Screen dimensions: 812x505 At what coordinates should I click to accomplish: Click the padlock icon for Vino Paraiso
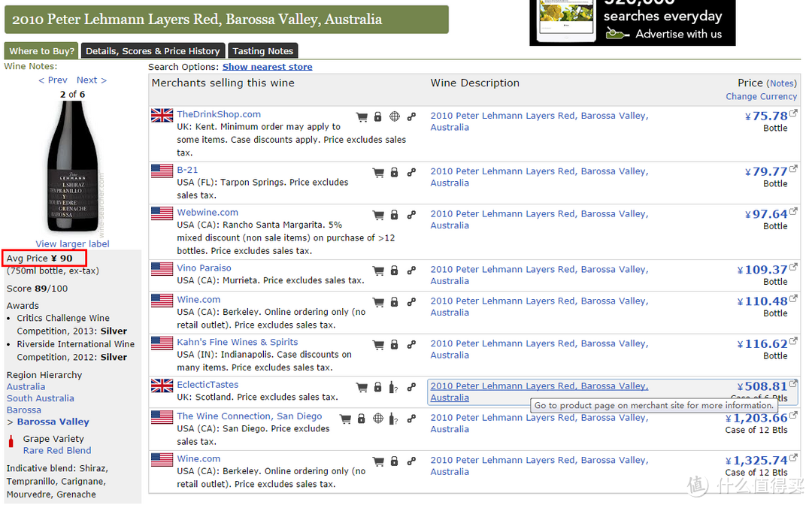click(395, 270)
